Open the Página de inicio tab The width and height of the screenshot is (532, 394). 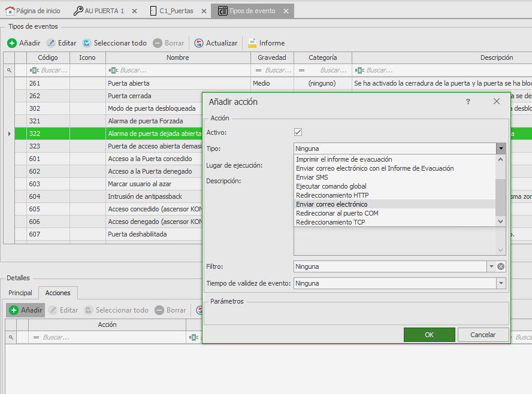tap(34, 11)
